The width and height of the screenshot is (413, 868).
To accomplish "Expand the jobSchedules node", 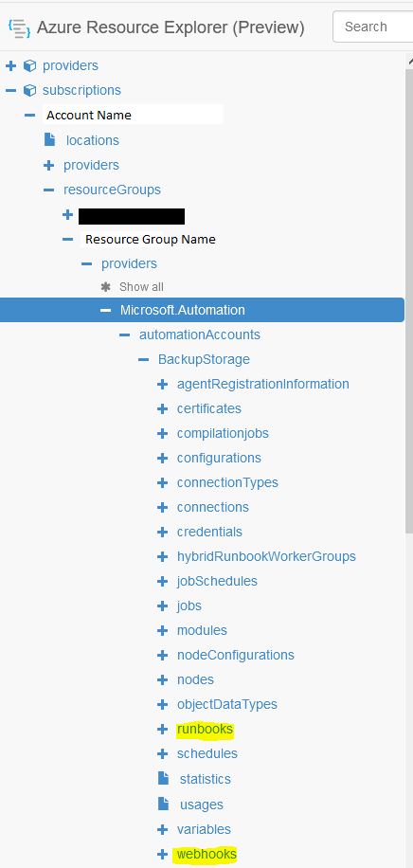I will 162,581.
